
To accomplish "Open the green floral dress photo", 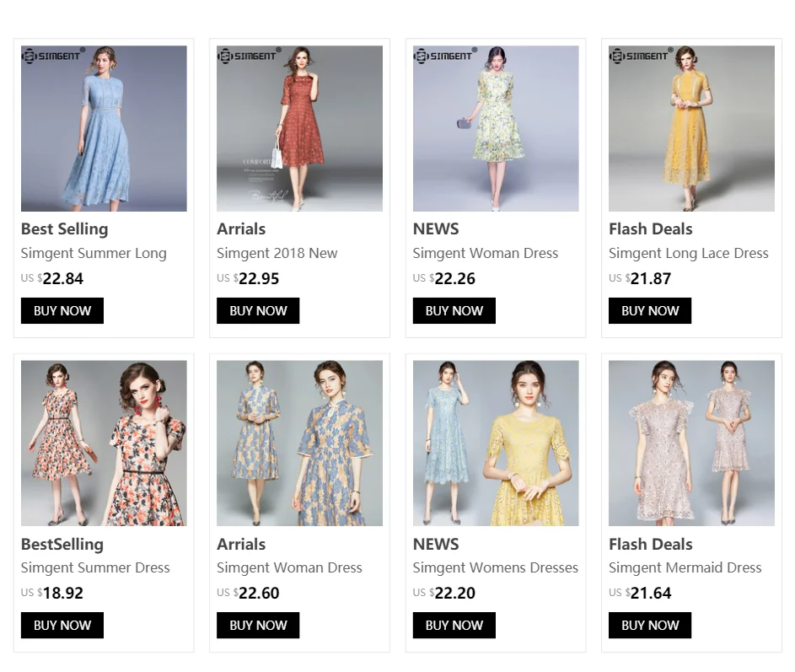I will 496,128.
